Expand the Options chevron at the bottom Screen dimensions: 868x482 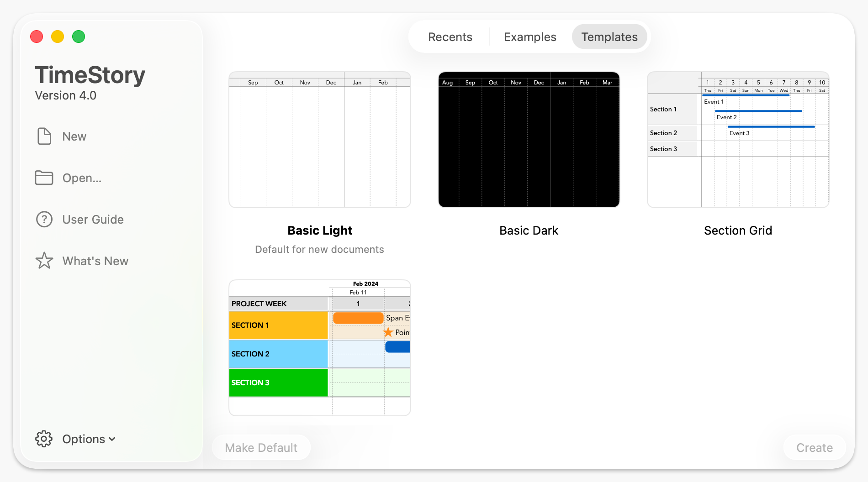pyautogui.click(x=112, y=439)
